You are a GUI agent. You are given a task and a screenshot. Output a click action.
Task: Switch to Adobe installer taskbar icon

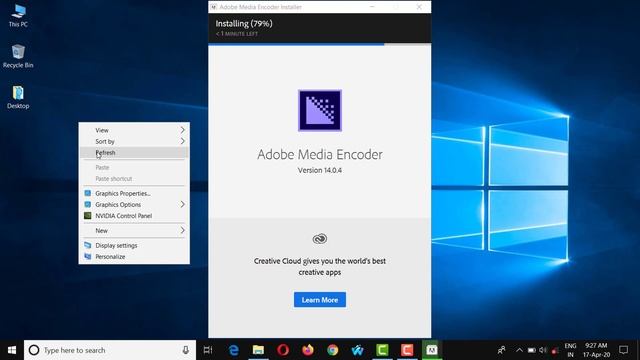[x=432, y=350]
